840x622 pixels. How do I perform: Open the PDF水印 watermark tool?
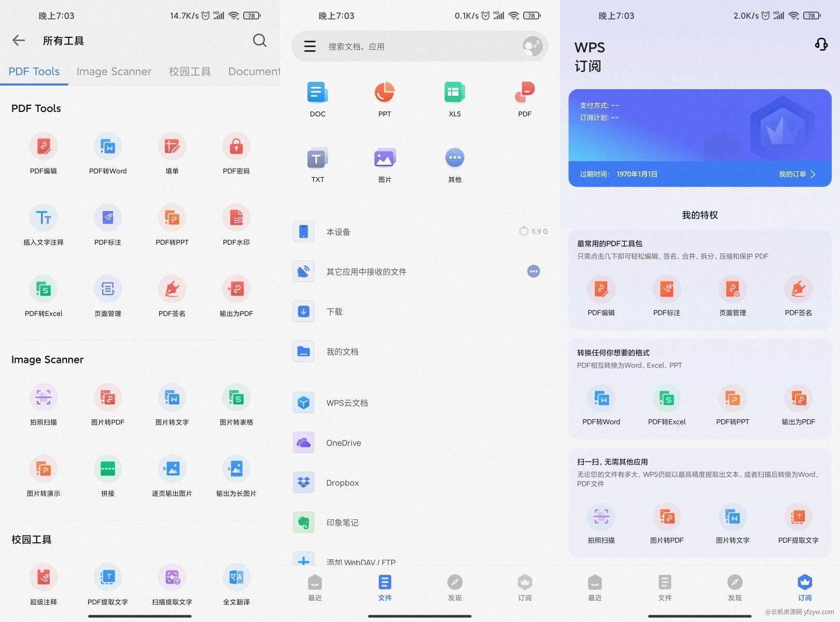click(236, 225)
